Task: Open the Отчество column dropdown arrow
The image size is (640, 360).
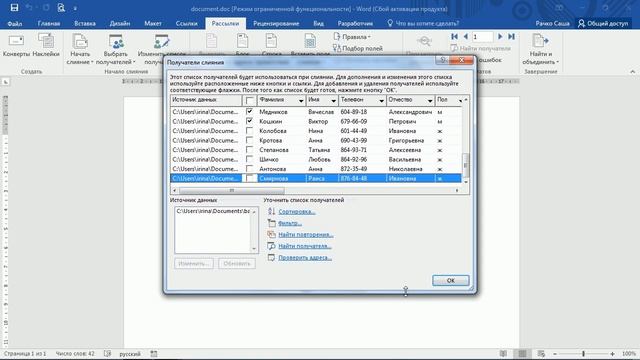Action: tap(430, 100)
